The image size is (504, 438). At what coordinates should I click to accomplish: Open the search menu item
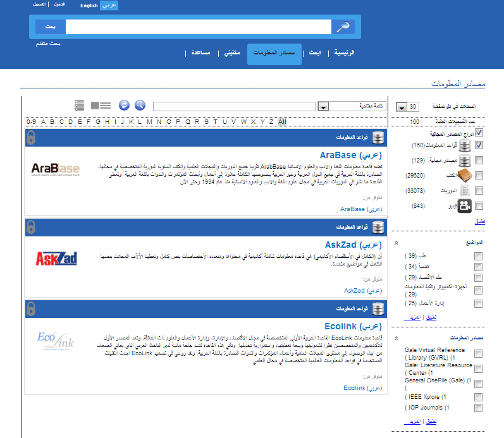coord(315,52)
